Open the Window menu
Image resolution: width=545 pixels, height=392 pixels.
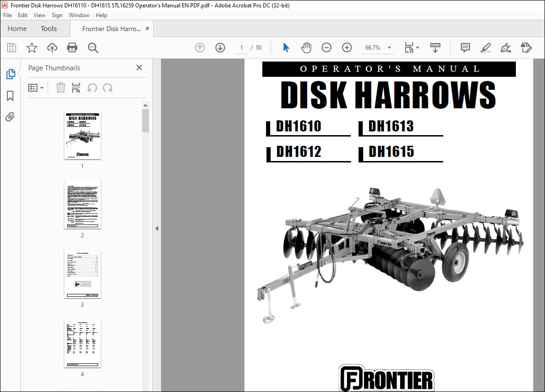point(79,15)
